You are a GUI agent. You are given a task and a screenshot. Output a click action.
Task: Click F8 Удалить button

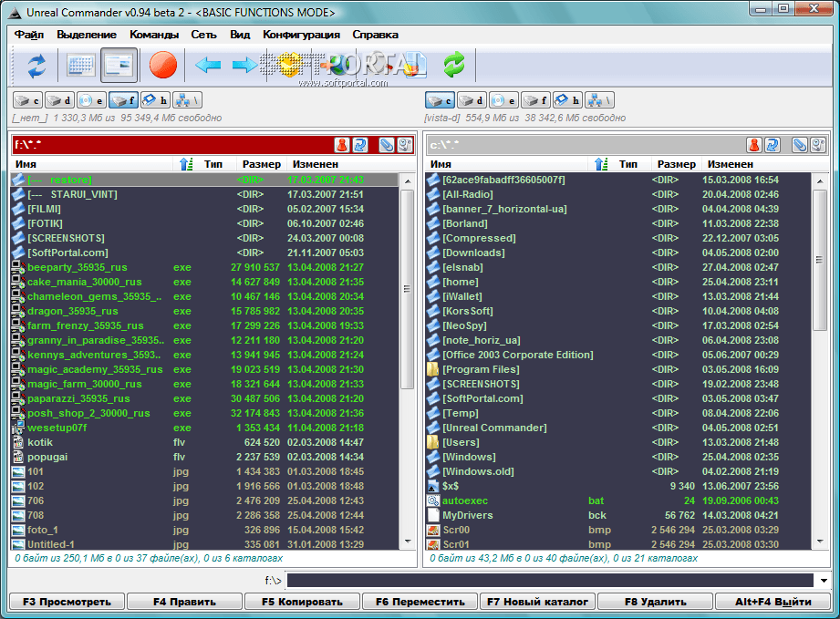655,602
